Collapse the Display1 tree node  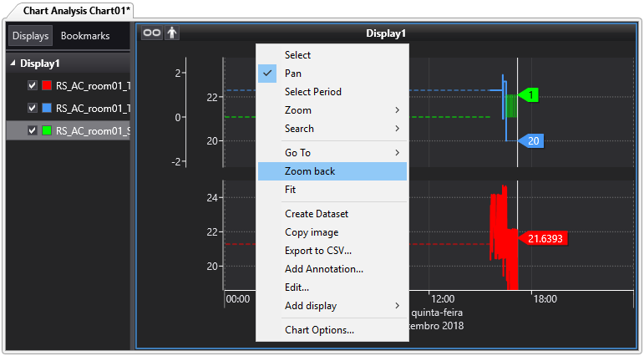[x=13, y=64]
